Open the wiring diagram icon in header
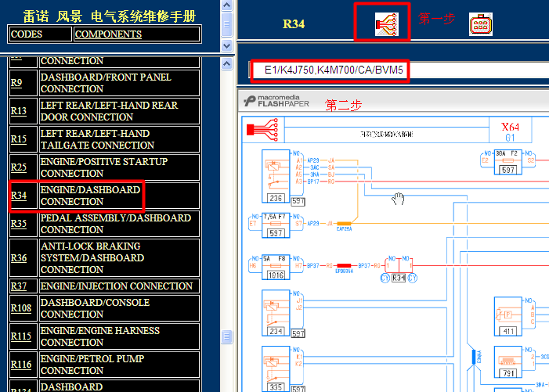Viewport: 549px width, 392px height. [x=387, y=24]
